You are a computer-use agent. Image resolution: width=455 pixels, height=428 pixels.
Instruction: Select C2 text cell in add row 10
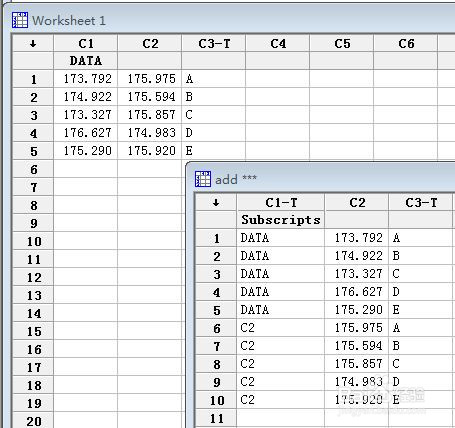point(281,400)
